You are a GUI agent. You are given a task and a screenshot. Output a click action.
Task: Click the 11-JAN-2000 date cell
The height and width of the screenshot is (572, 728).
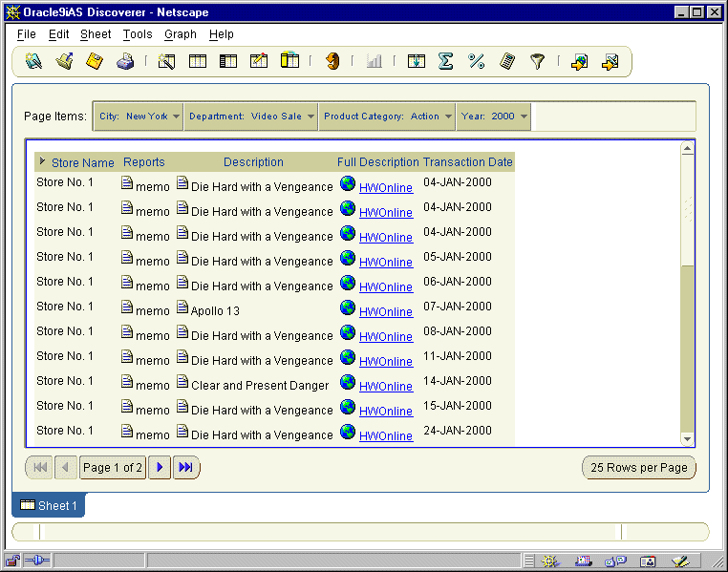(x=458, y=356)
